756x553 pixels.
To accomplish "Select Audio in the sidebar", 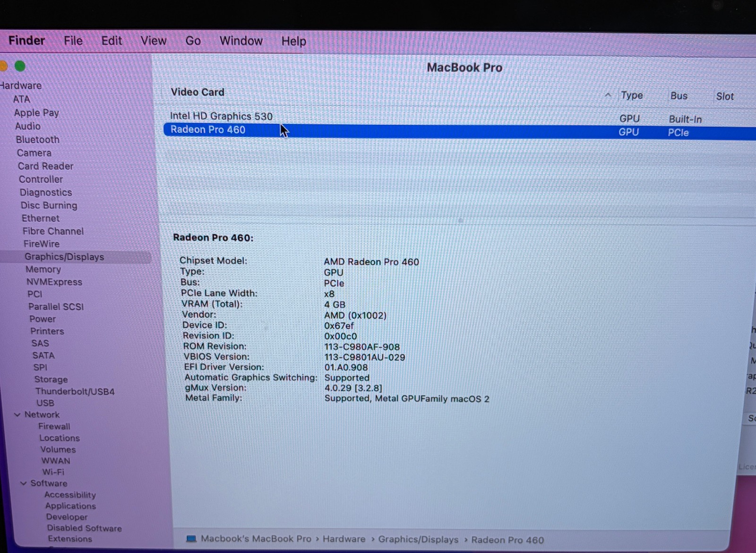I will tap(28, 126).
